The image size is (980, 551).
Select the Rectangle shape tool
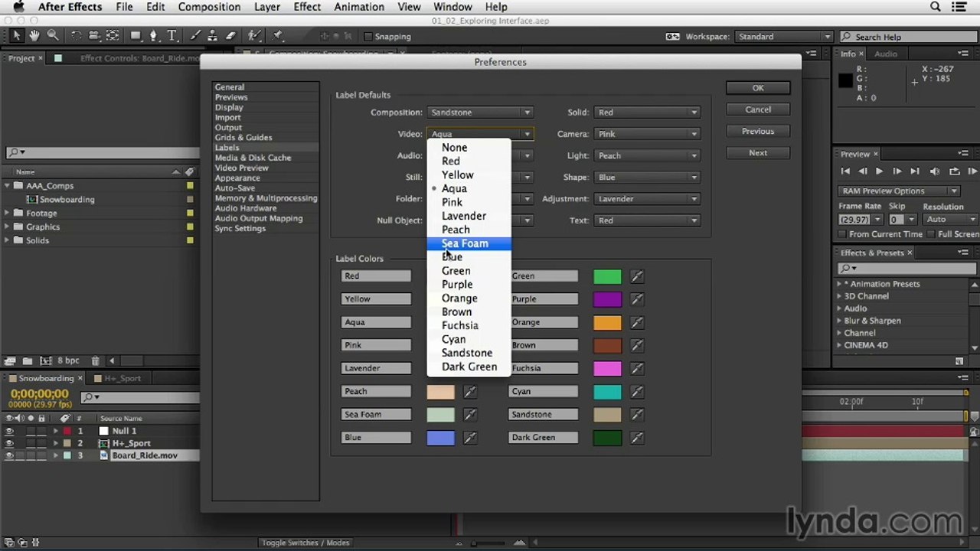coord(136,36)
